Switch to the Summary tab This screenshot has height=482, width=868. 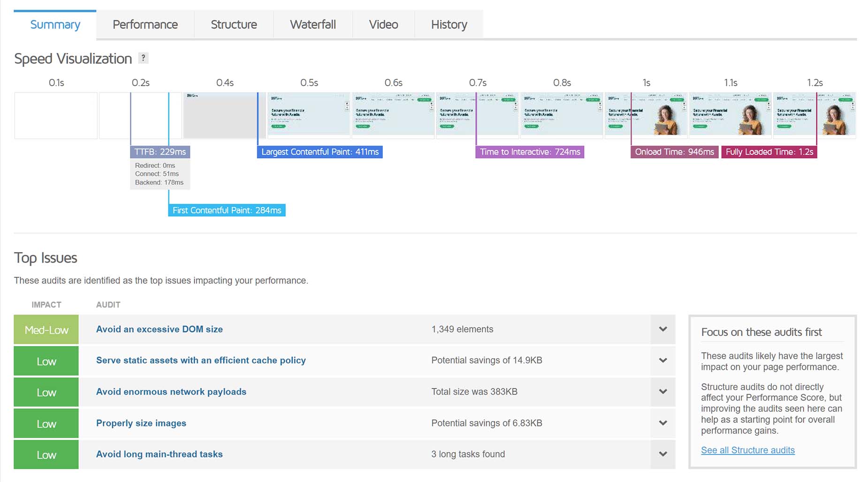click(x=55, y=24)
